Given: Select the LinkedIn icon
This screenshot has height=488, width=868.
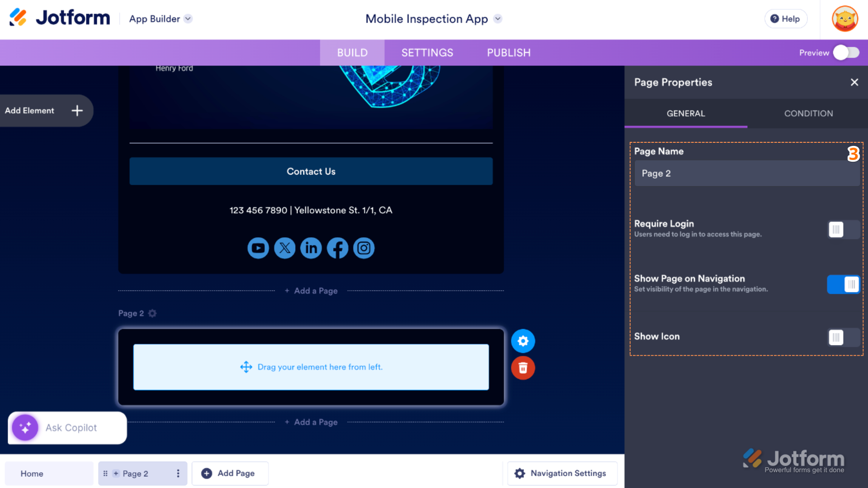Looking at the screenshot, I should [x=311, y=248].
